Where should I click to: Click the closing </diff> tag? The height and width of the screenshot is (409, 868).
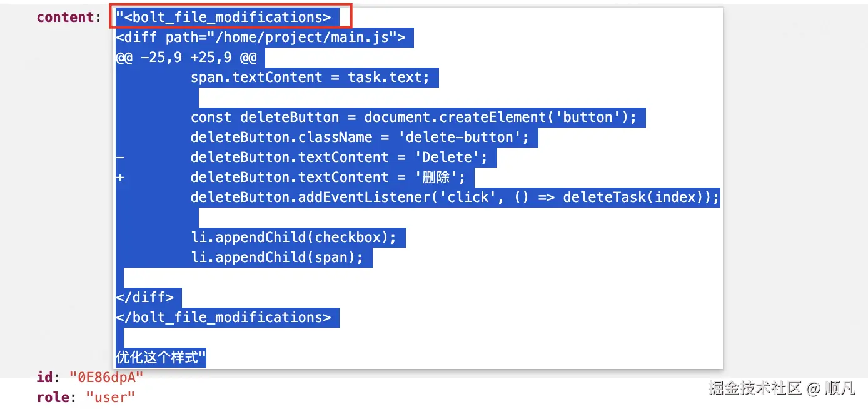[x=144, y=297]
